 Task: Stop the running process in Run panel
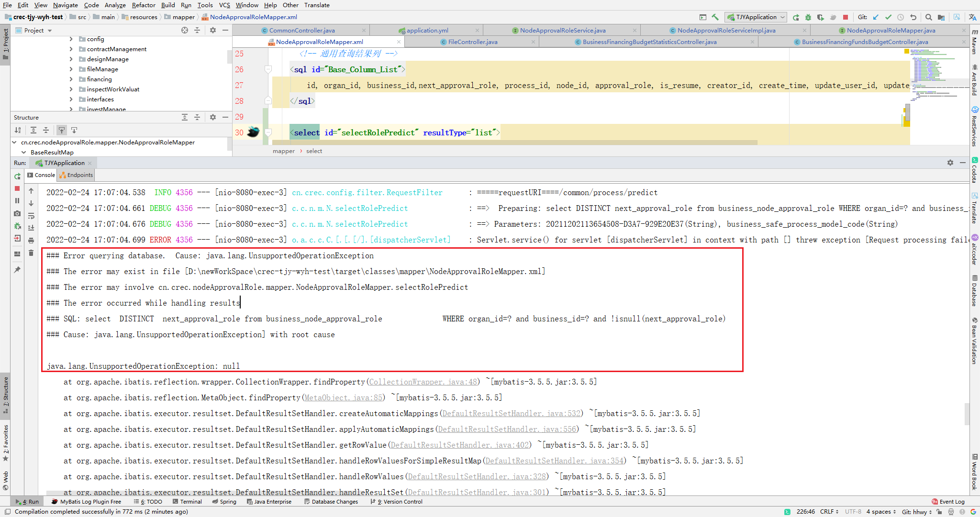17,188
